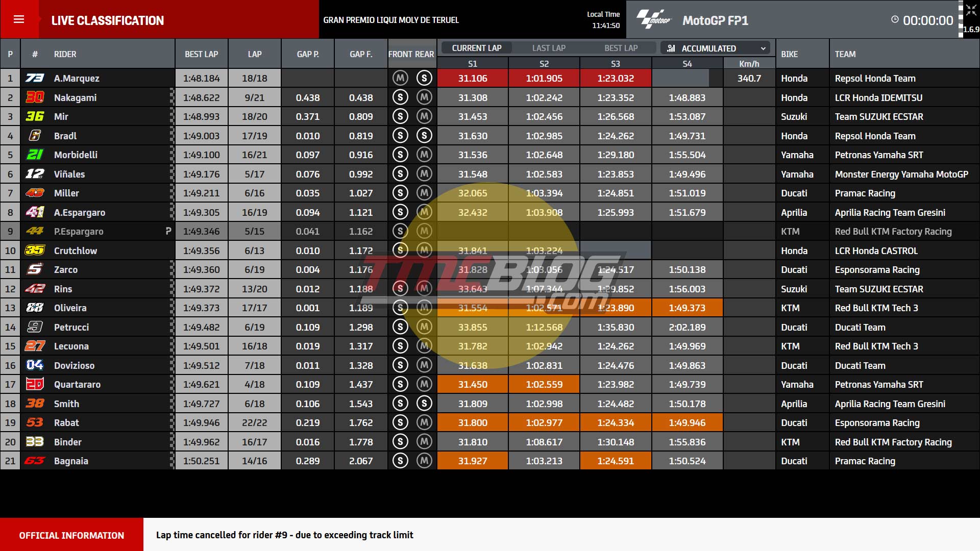Switch to the BEST LAP tab
980x551 pixels.
point(621,48)
